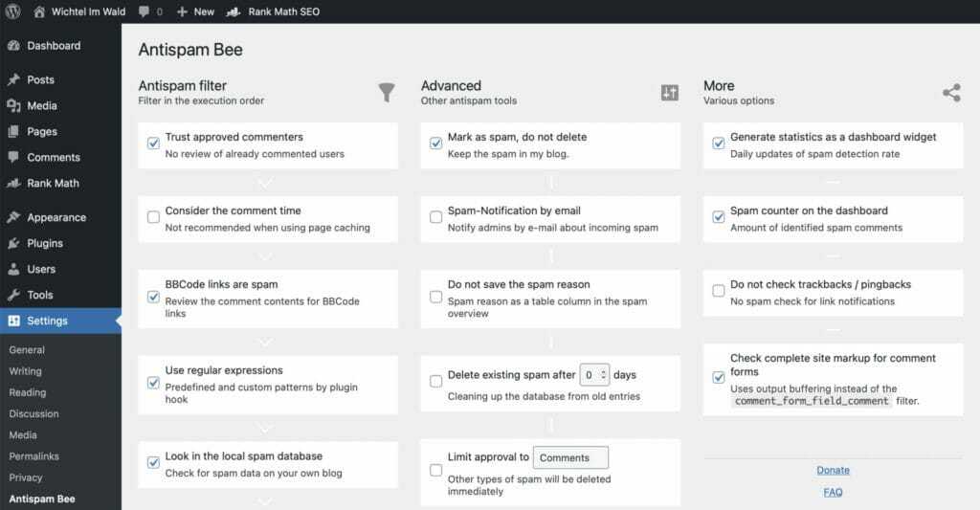Open the FAQ link
Screen dimensions: 980x510
pyautogui.click(x=833, y=492)
